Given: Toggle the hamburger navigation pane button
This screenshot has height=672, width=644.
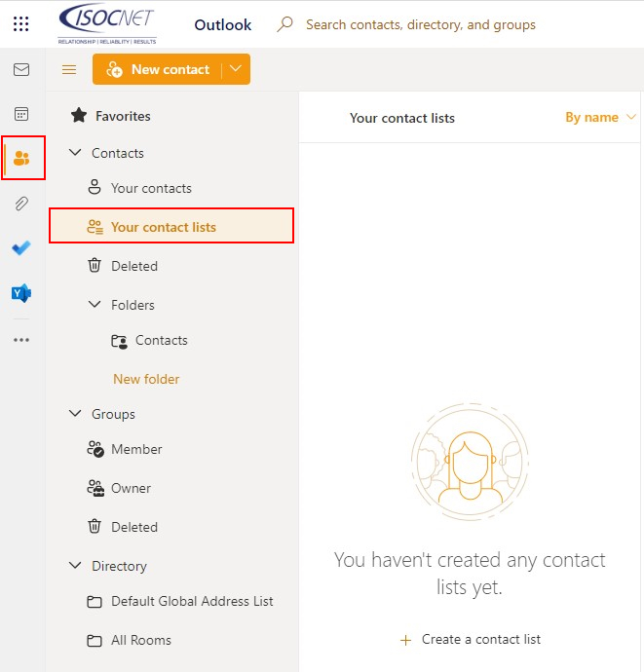Looking at the screenshot, I should coord(69,69).
